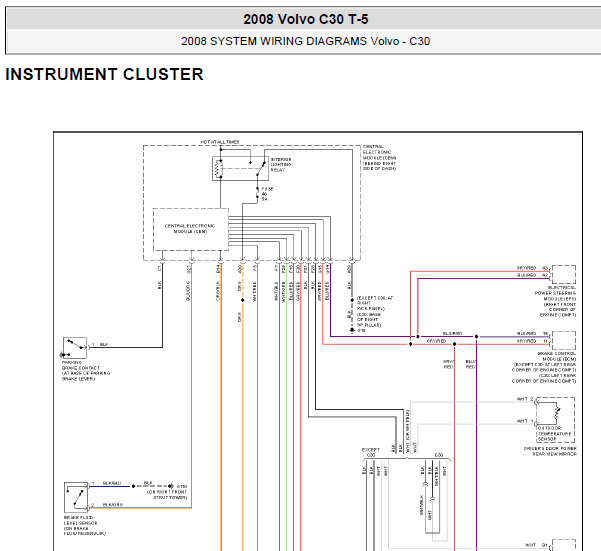The width and height of the screenshot is (601, 551).
Task: Click the inner Central Electronic Module (CEM) box
Action: (190, 229)
